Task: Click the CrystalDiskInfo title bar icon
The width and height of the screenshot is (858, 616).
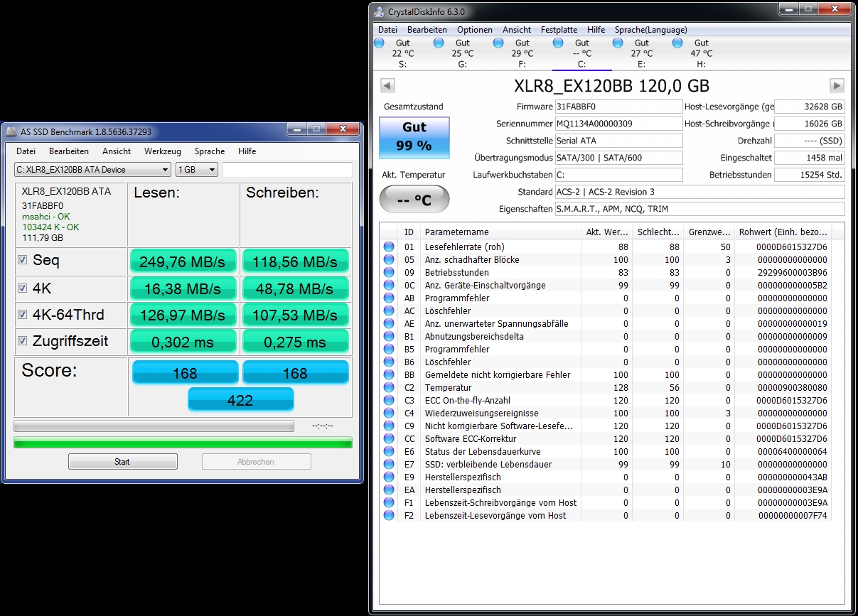Action: click(380, 12)
